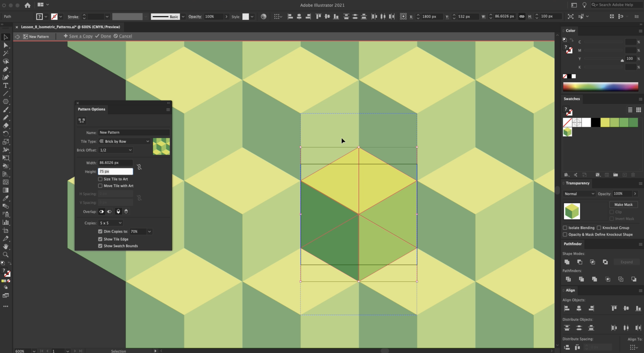644x353 pixels.
Task: Select the Hand tool
Action: (x=6, y=246)
